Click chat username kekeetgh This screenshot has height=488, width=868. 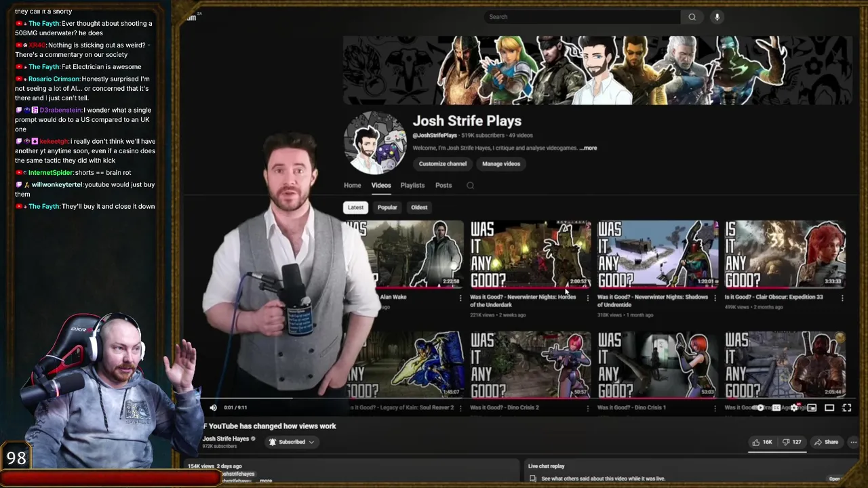[x=54, y=141]
